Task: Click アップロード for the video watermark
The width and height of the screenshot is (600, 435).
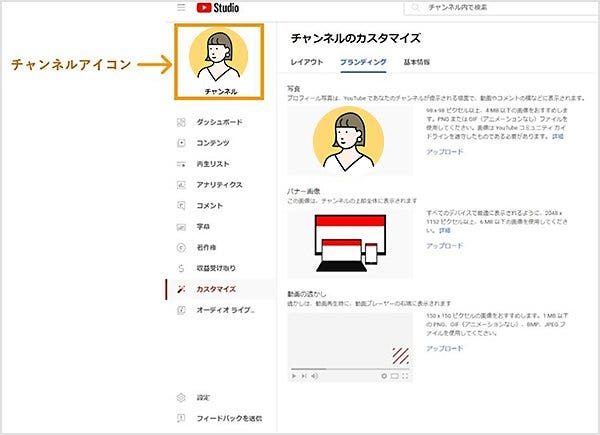Action: [x=445, y=349]
